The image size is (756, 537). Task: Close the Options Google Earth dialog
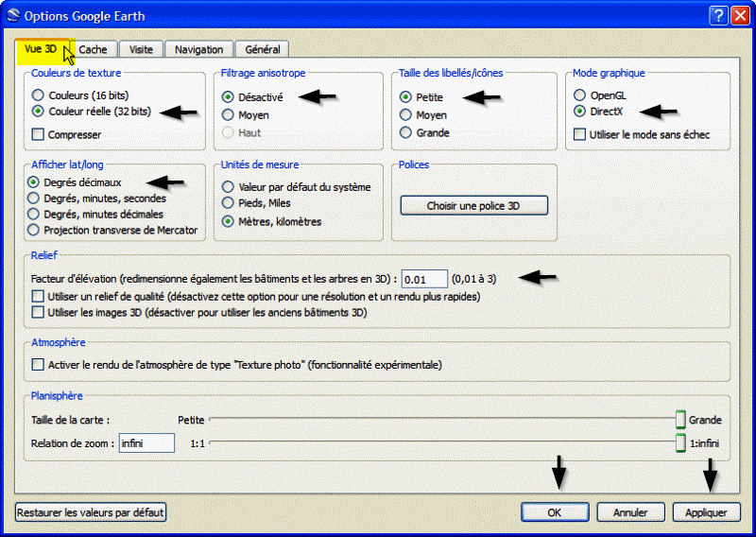coord(740,16)
